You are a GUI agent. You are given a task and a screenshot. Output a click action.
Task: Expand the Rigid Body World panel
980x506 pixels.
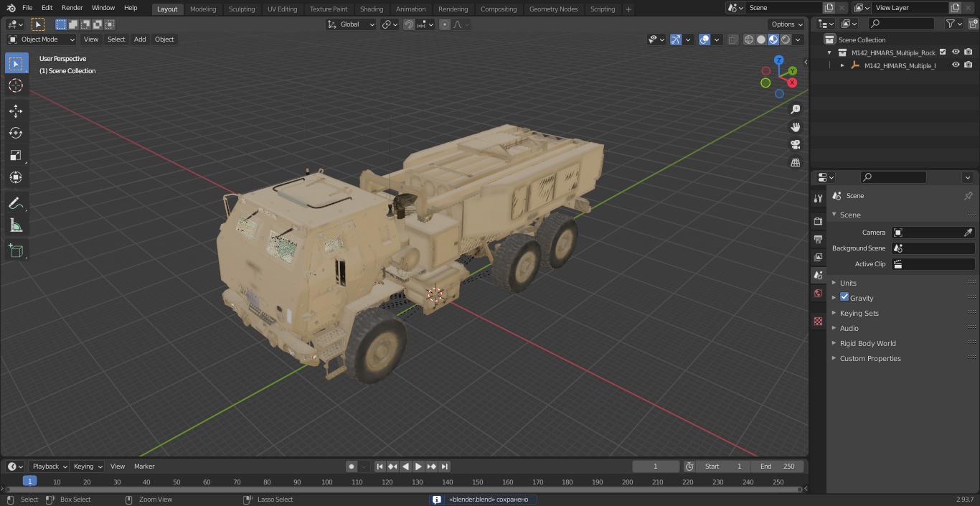[x=867, y=343]
